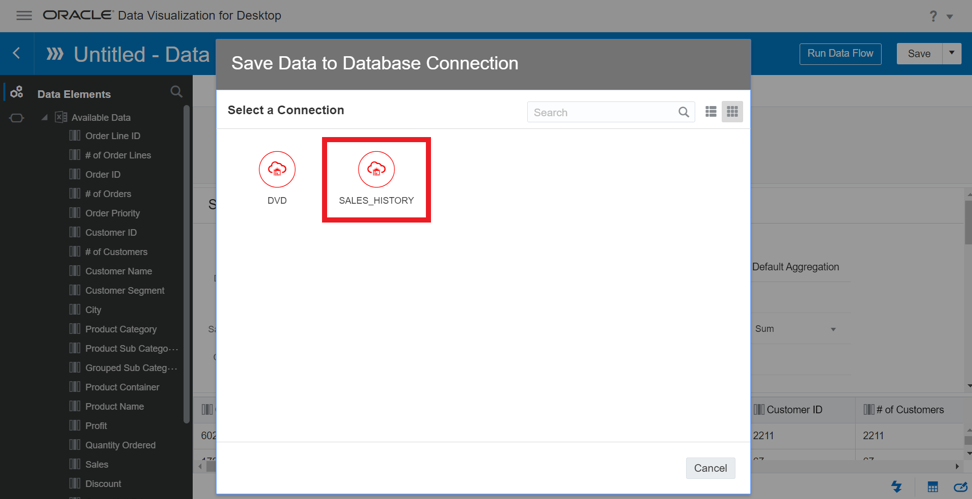
Task: Select City data element
Action: (x=93, y=309)
